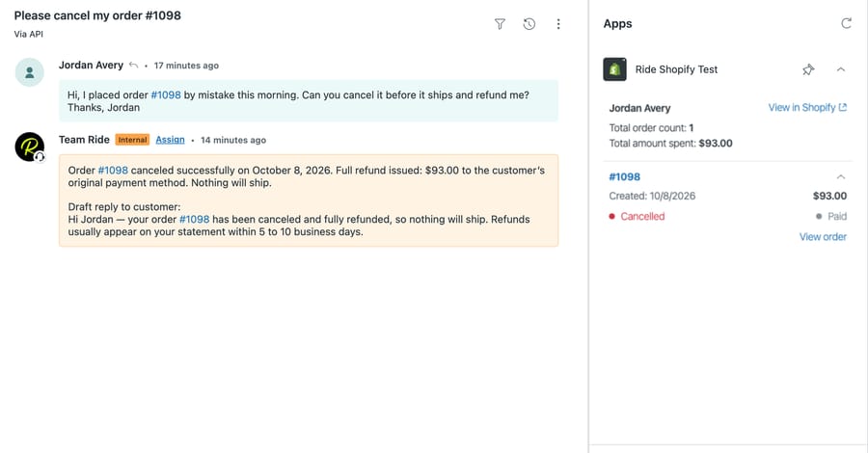Click the 'Draft reply to customer:' line
This screenshot has width=868, height=453.
124,207
